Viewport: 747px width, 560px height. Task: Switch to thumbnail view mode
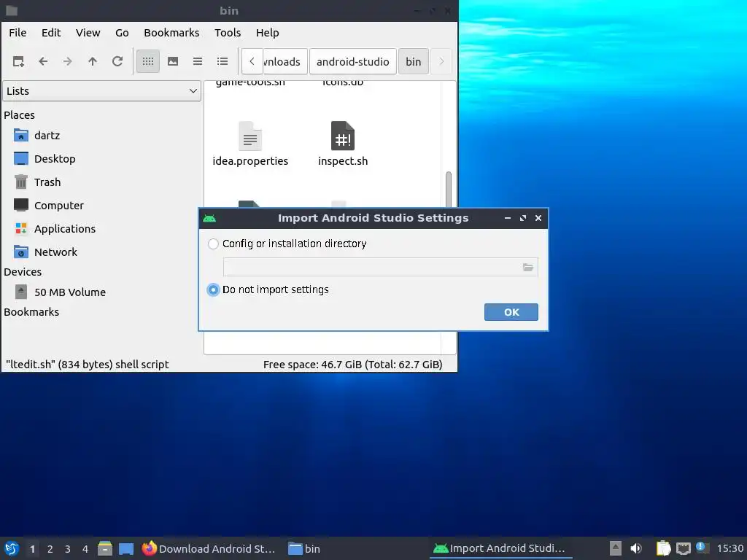point(173,61)
